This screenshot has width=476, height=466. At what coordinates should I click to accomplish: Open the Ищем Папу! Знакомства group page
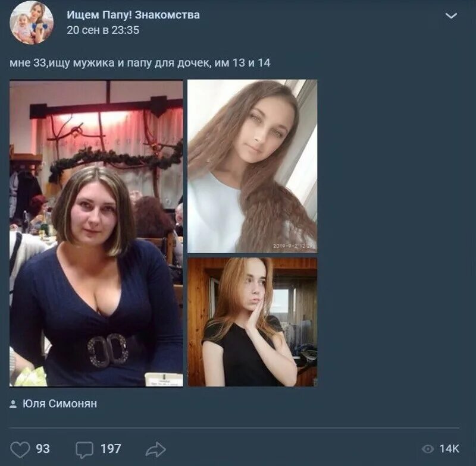(x=133, y=15)
